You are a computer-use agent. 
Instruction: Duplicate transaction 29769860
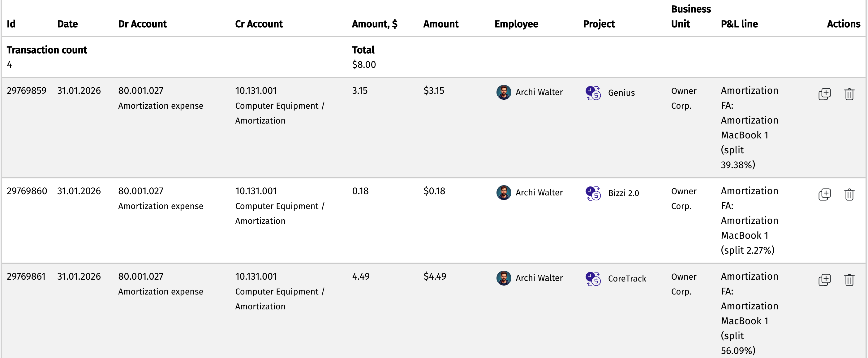tap(824, 194)
